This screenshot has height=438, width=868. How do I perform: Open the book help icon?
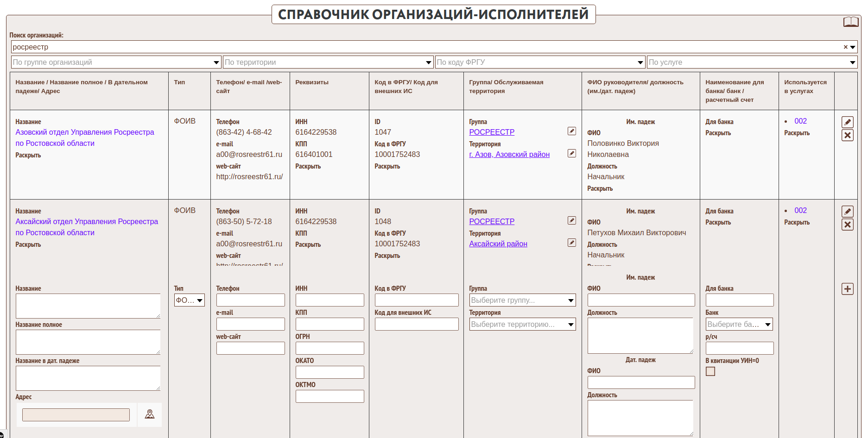pyautogui.click(x=850, y=22)
